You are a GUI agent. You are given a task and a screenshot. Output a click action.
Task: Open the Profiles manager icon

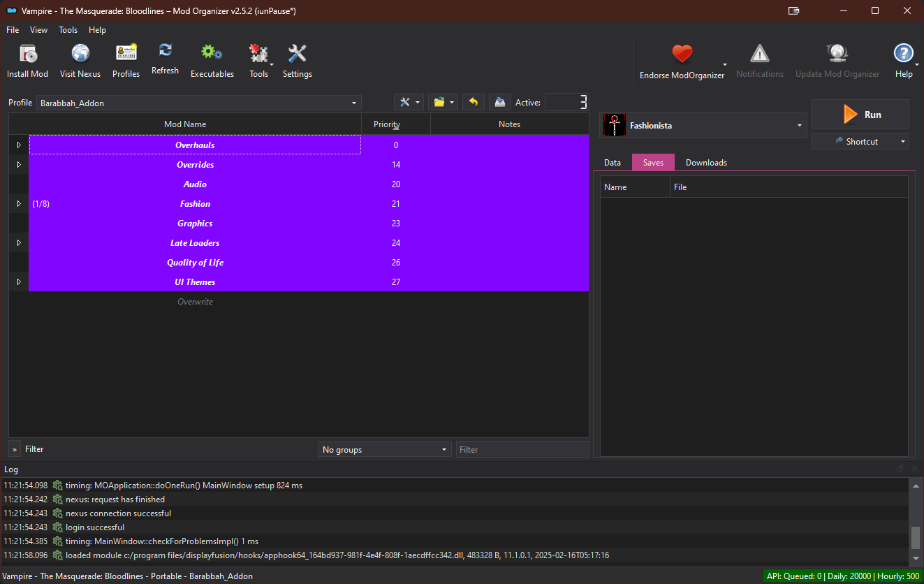coord(126,53)
